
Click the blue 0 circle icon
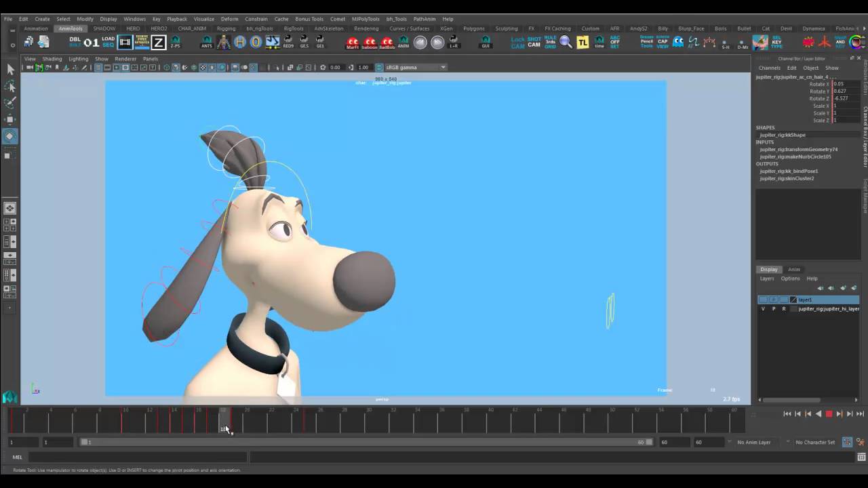coord(256,42)
